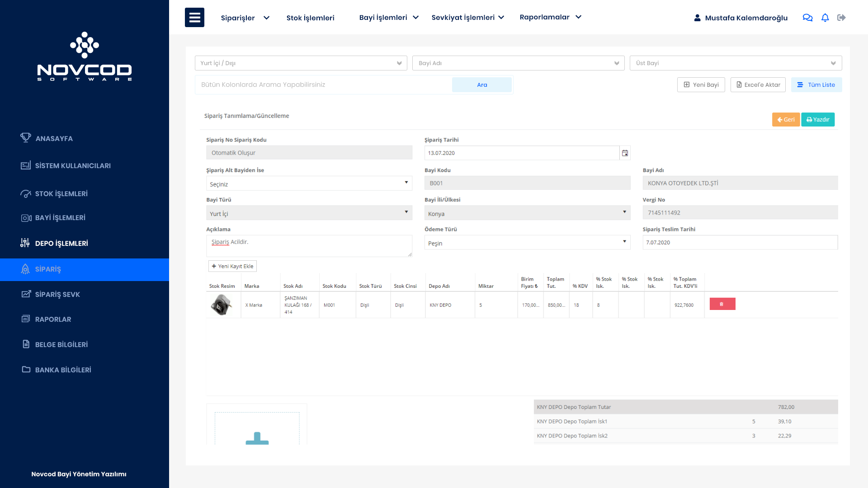The image size is (868, 488).
Task: Open calendar picker for Sipariş Tarihi
Action: pyautogui.click(x=625, y=153)
